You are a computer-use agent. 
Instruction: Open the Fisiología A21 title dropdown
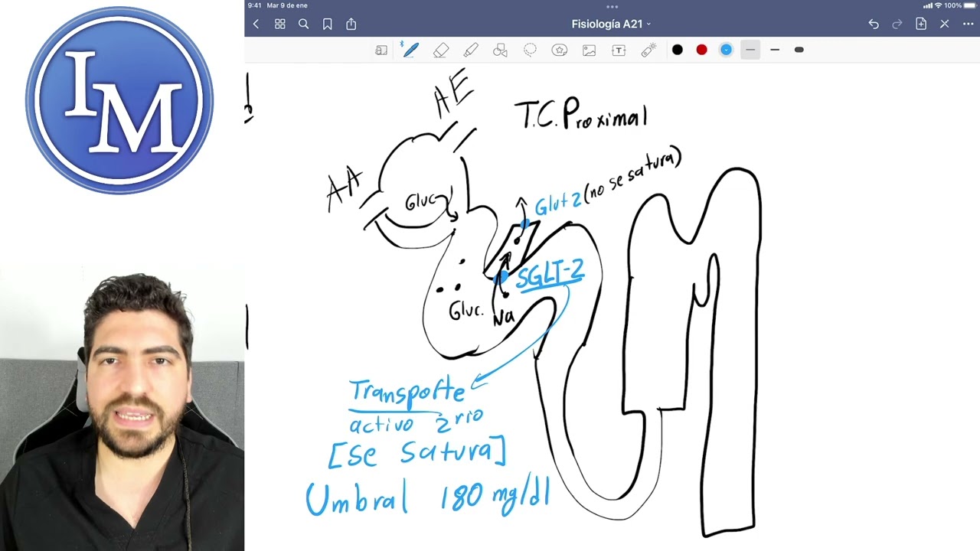point(611,24)
